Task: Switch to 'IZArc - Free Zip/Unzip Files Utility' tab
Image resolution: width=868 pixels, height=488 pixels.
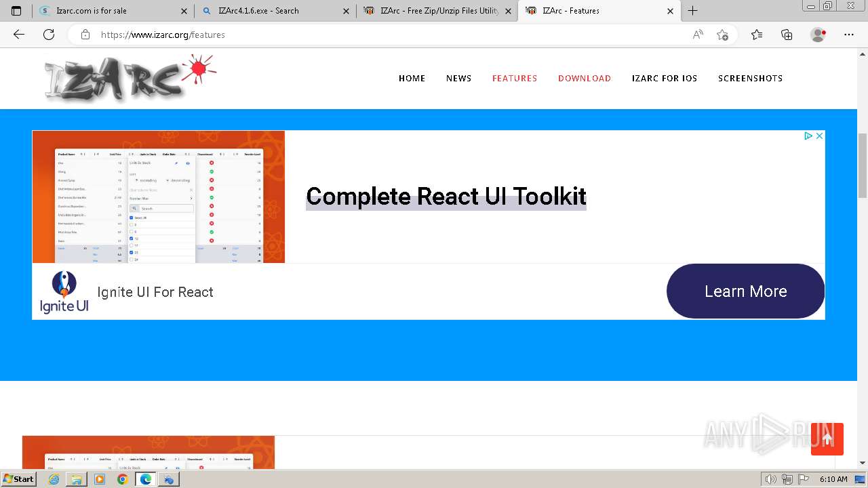Action: 437,11
